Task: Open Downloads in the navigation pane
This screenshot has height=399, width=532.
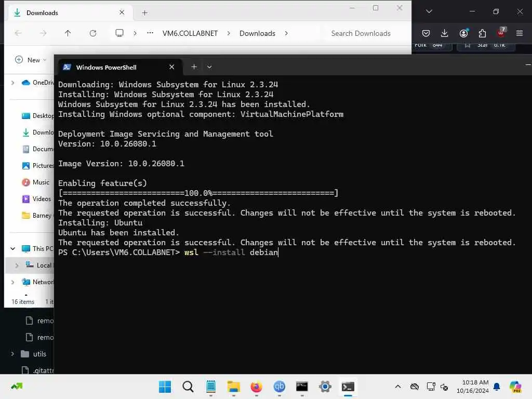Action: 37,132
